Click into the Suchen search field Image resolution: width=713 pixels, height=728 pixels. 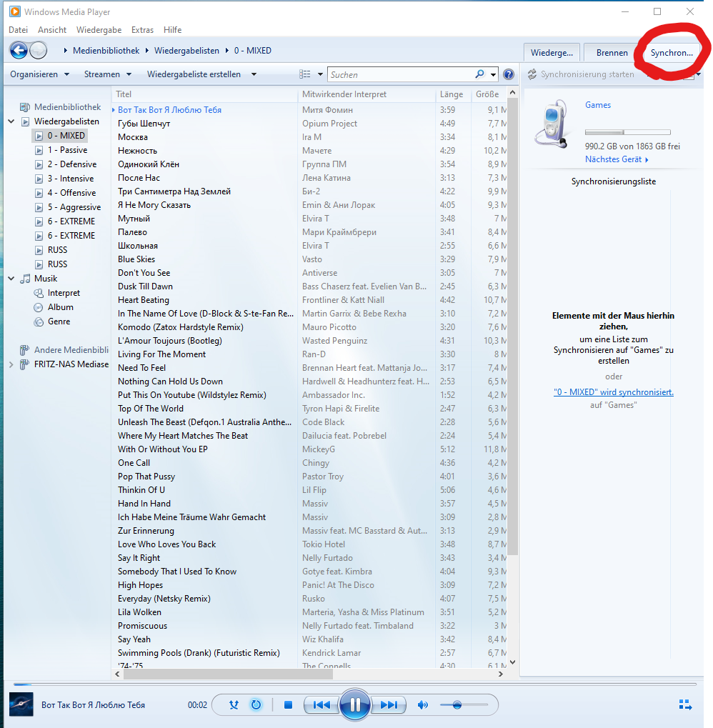(x=401, y=74)
